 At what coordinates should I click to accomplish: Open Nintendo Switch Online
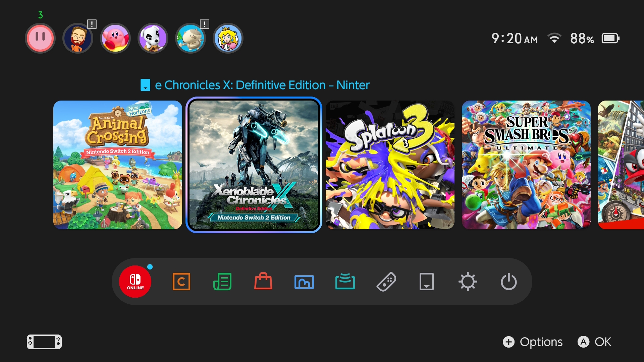pos(135,282)
